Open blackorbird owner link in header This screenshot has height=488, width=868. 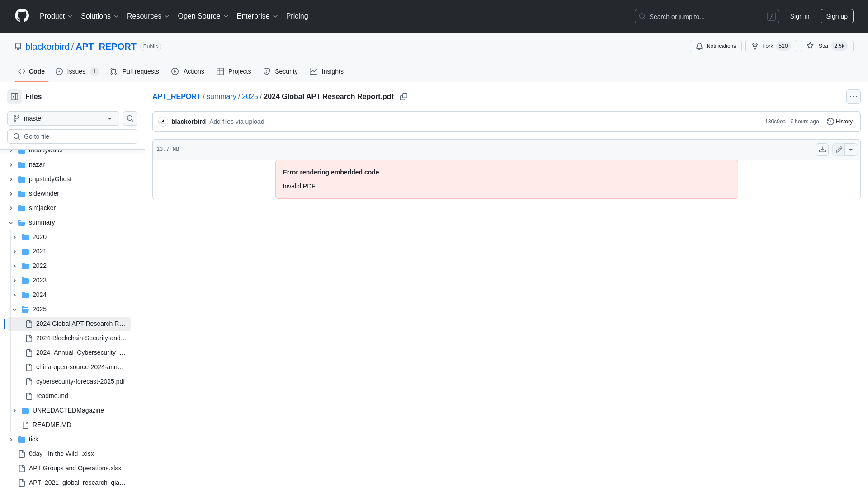point(47,47)
